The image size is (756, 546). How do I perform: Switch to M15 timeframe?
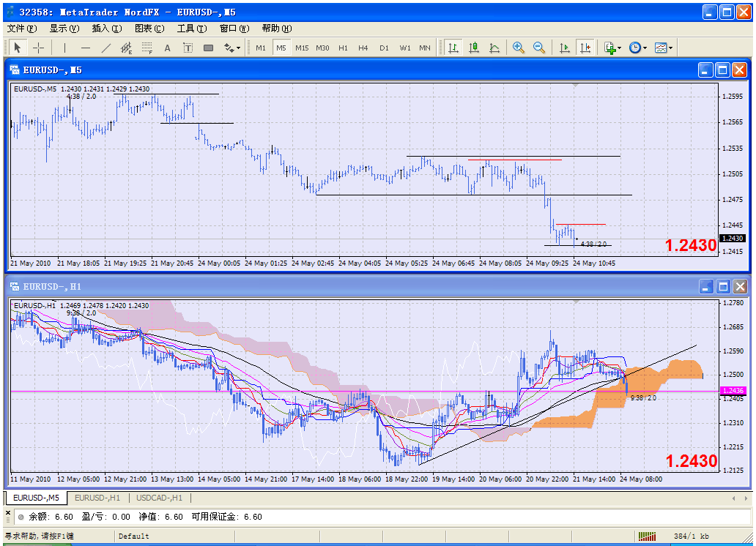[302, 48]
